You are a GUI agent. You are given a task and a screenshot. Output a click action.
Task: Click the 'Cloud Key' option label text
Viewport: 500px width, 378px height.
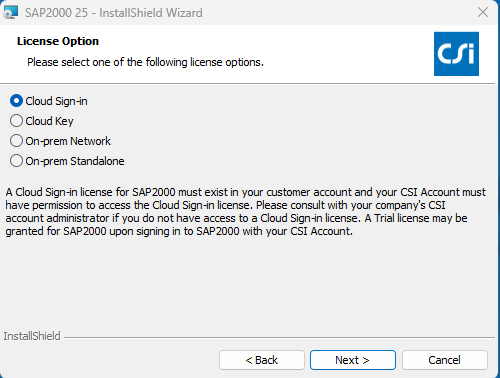[49, 121]
